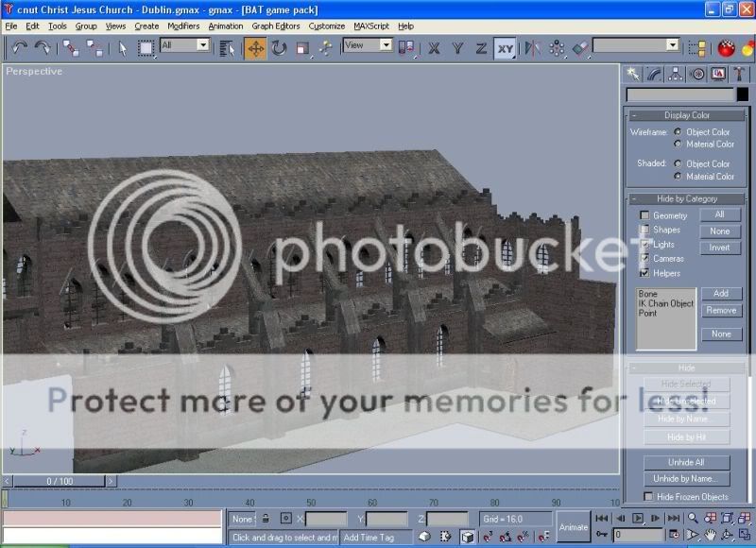Enable the Geometry hide category checkbox
The image size is (756, 548).
(x=645, y=215)
